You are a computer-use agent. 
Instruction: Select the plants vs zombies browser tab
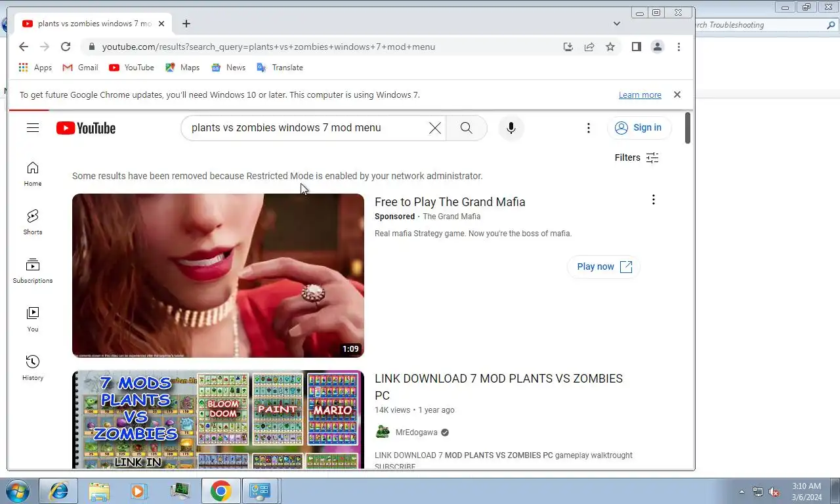[92, 24]
